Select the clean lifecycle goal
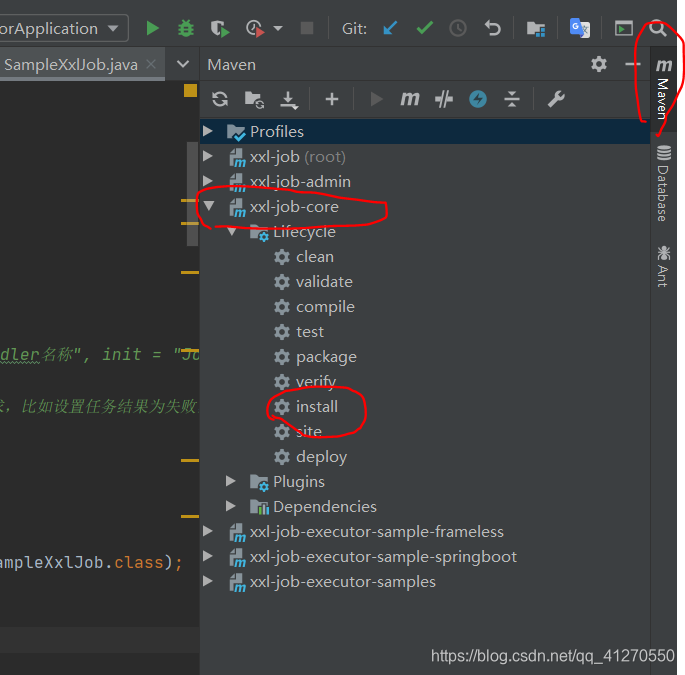Viewport: 685px width, 675px height. (315, 257)
